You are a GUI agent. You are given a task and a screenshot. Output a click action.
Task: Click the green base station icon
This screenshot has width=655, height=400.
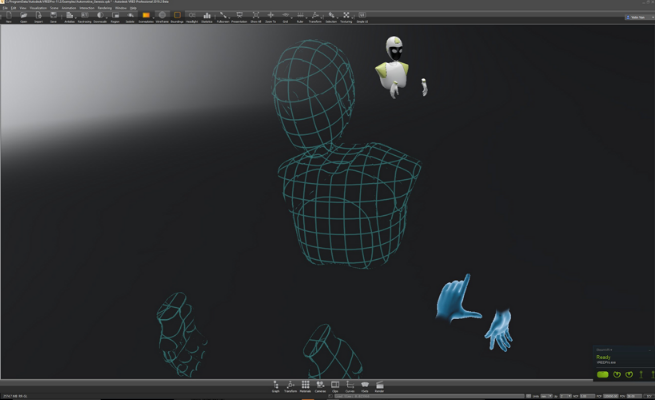[x=641, y=375]
